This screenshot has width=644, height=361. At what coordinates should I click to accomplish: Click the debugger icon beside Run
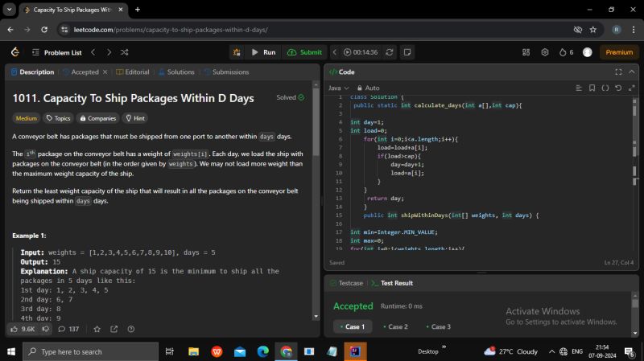tap(237, 52)
